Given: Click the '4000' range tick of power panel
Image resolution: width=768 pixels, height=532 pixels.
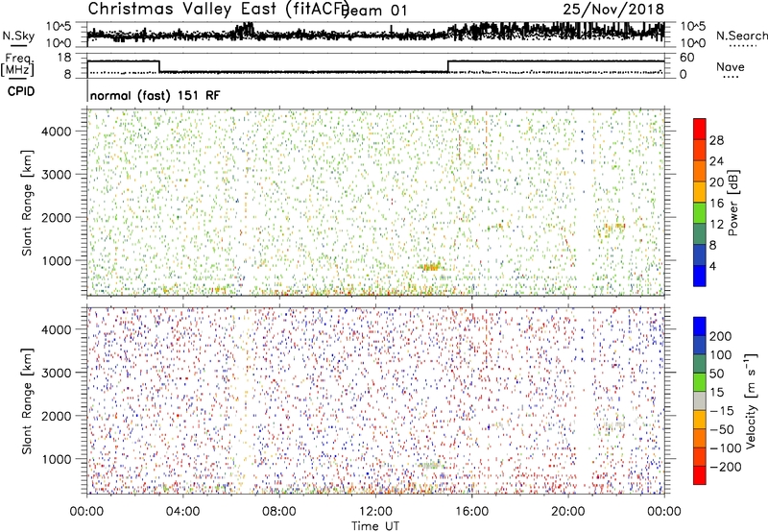Looking at the screenshot, I should click(x=57, y=132).
